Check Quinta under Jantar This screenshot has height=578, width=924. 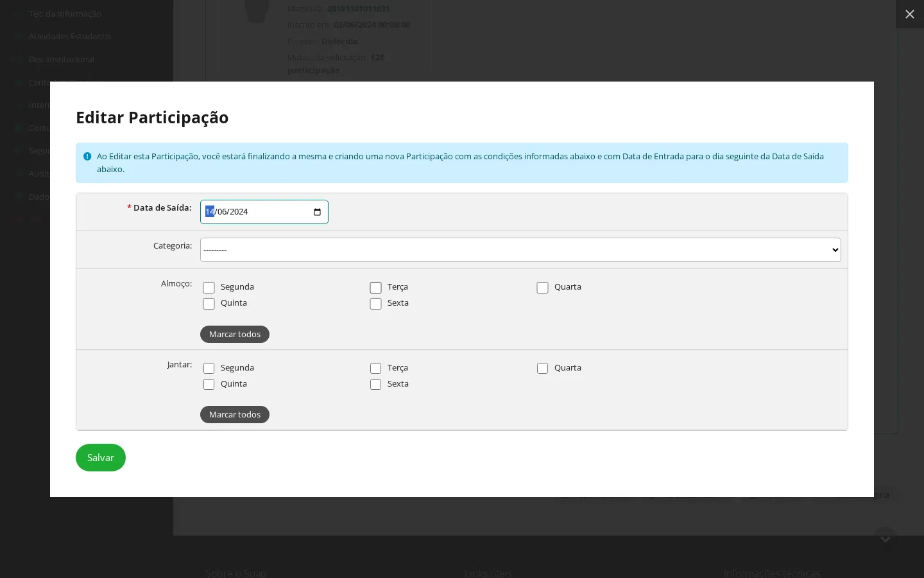click(209, 384)
